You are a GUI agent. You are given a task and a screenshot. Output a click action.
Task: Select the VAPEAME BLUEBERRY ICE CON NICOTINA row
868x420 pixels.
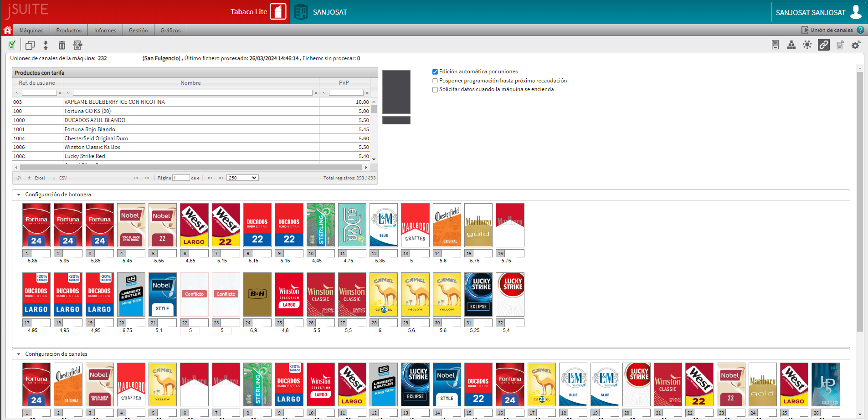click(x=191, y=102)
